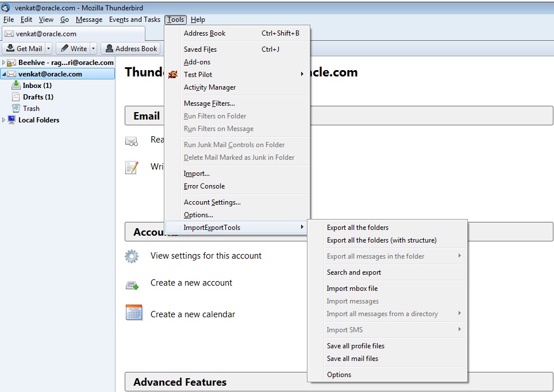Click View settings for this account
The height and width of the screenshot is (392, 554).
click(x=206, y=256)
